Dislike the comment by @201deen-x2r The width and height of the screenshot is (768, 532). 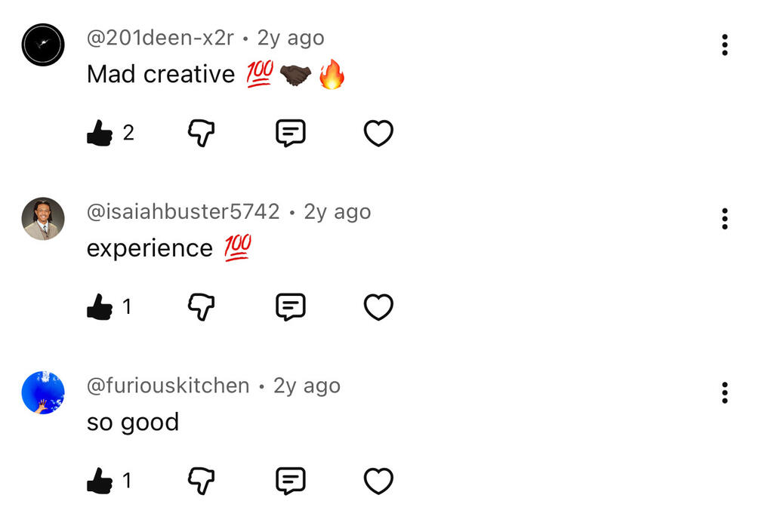coord(201,134)
